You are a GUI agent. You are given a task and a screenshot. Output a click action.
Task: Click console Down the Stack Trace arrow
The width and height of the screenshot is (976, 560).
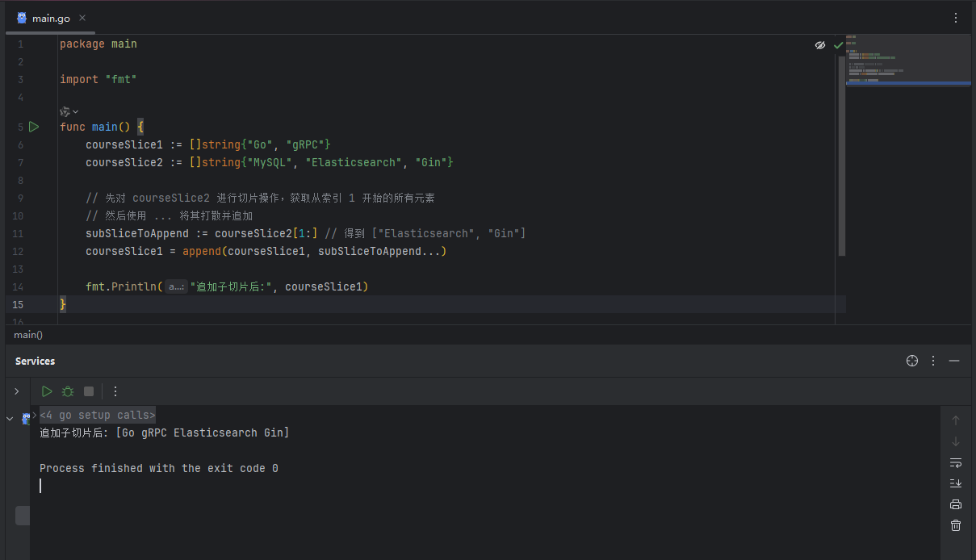(956, 441)
